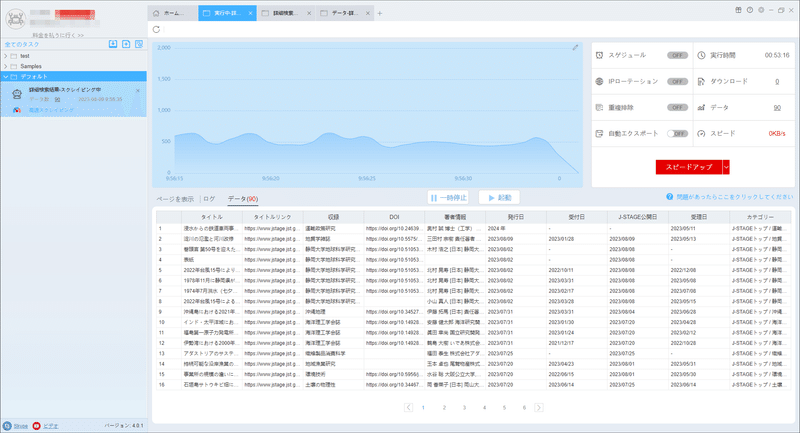The width and height of the screenshot is (800, 433).
Task: Add a new tab with plus icon
Action: click(380, 13)
